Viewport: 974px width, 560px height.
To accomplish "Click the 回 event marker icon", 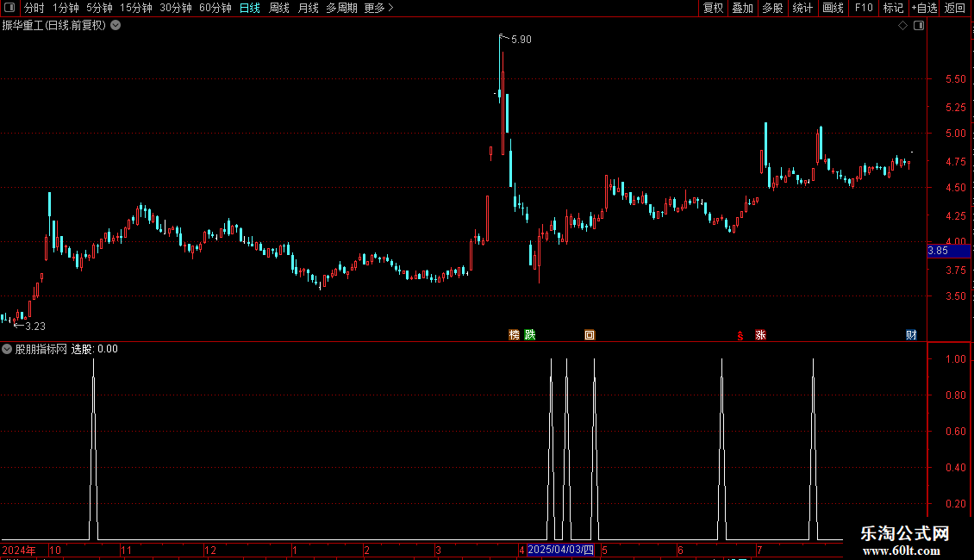I will 590,335.
